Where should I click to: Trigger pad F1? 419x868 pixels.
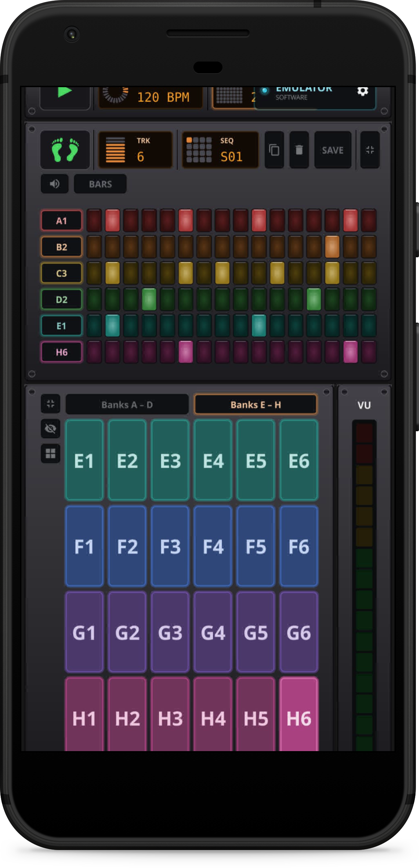[x=84, y=546]
